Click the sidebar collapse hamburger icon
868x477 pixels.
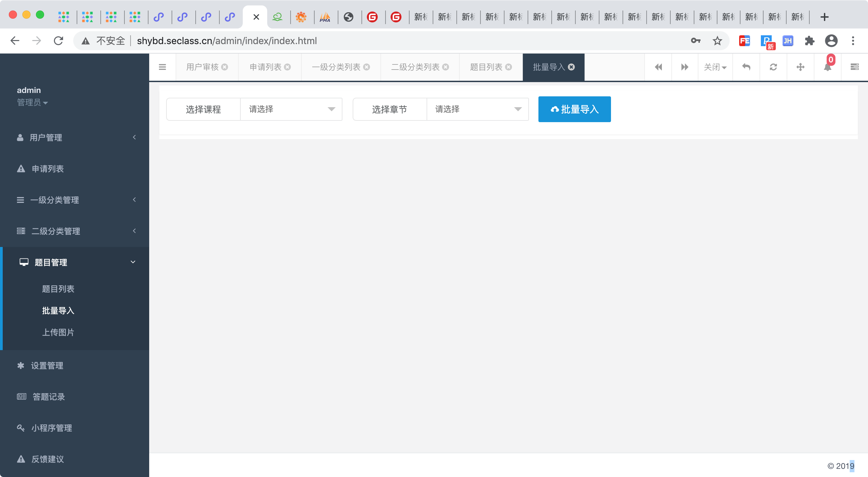click(162, 67)
